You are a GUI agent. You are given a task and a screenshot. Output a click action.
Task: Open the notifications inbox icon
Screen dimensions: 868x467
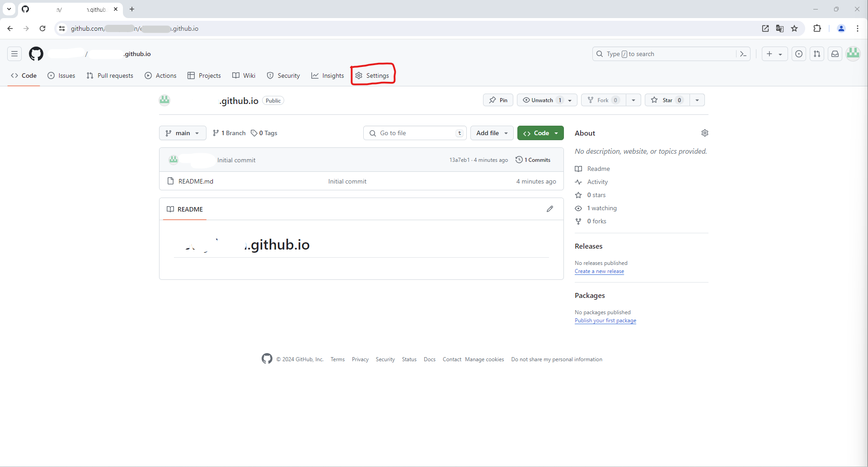[835, 54]
